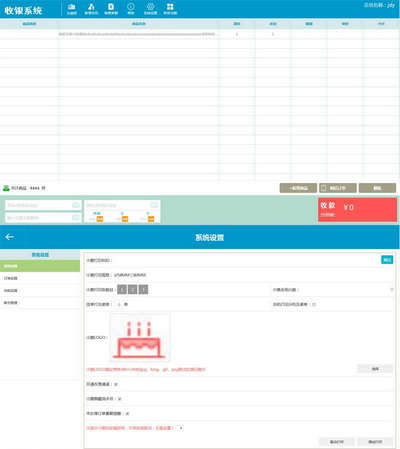This screenshot has width=400, height=449.
Task: Click the red 收款 payment button
Action: click(357, 210)
